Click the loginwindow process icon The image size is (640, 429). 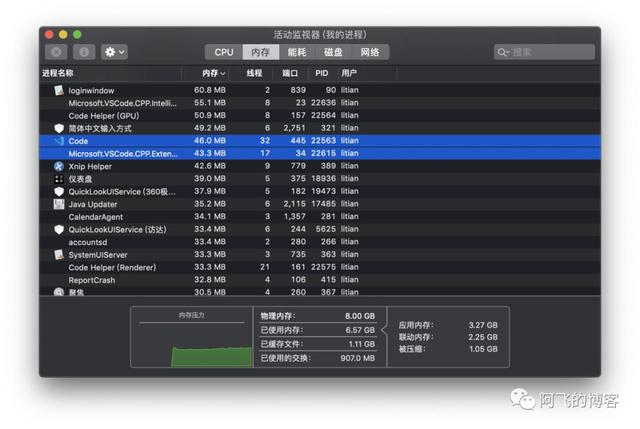[x=59, y=90]
